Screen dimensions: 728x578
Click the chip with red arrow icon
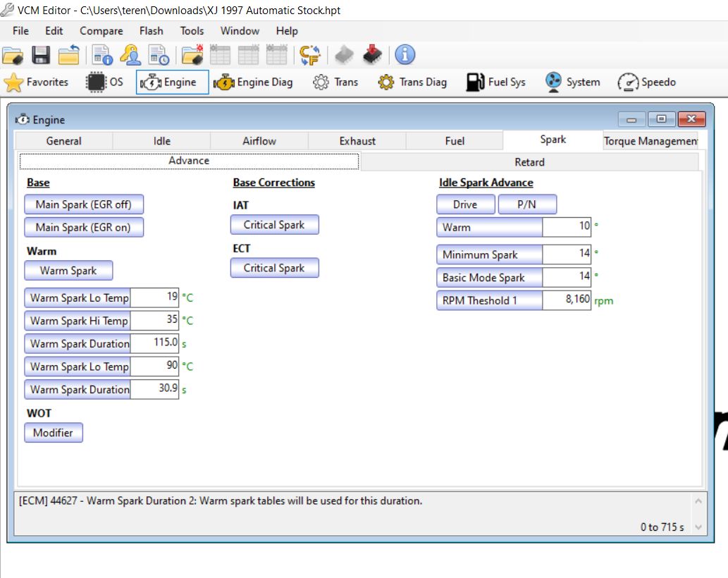[x=373, y=55]
